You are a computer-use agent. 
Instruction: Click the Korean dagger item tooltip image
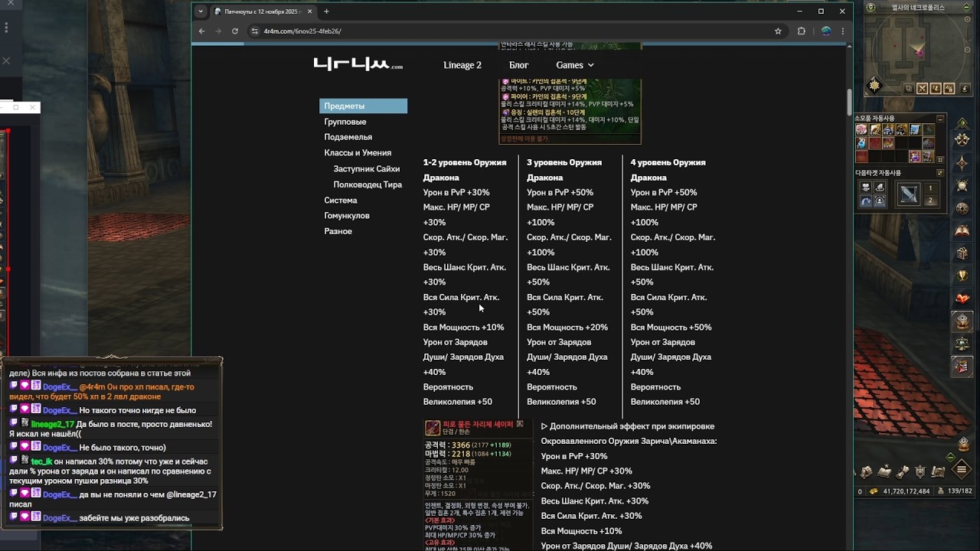479,484
